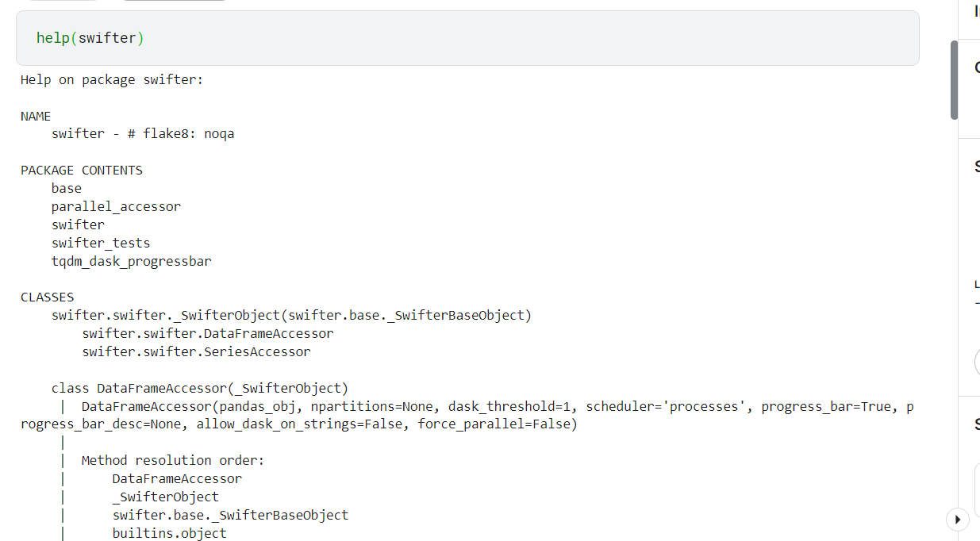The height and width of the screenshot is (541, 980).
Task: Click the 'Method resolution order:' text
Action: click(x=173, y=461)
